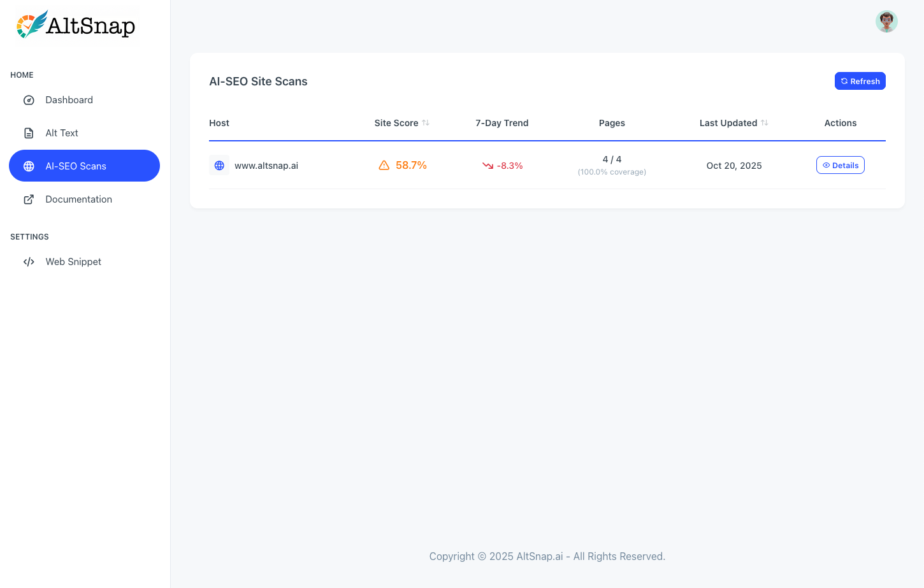Toggle sorting on the Site Score column

[x=427, y=122]
